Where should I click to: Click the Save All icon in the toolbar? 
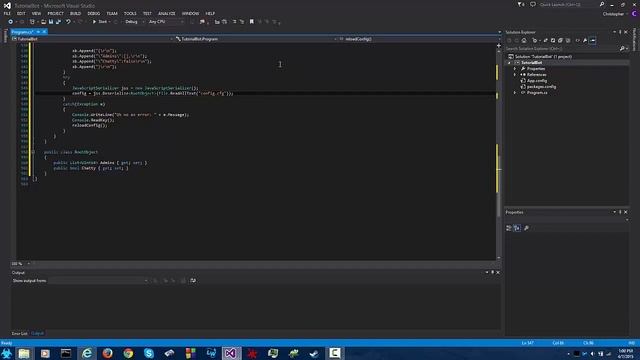click(58, 22)
